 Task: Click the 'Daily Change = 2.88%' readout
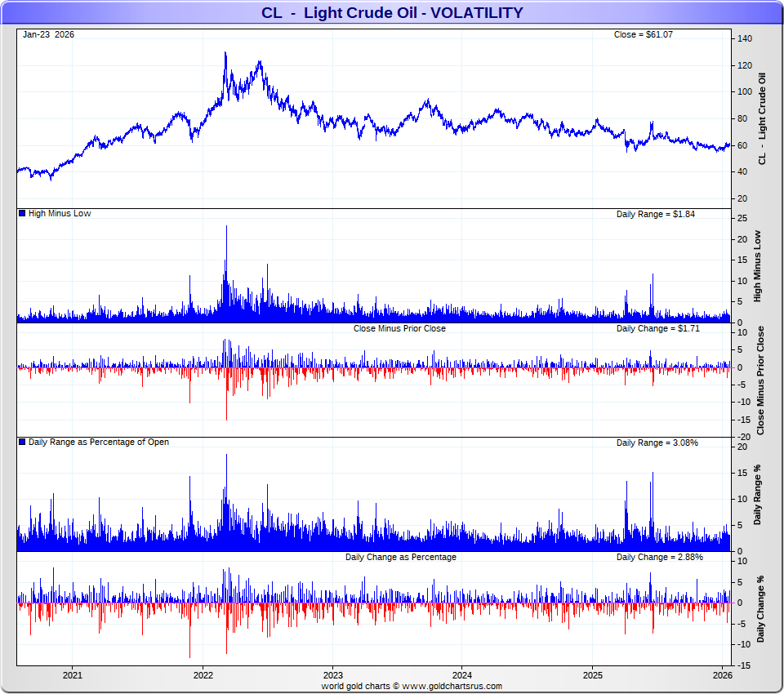click(659, 557)
